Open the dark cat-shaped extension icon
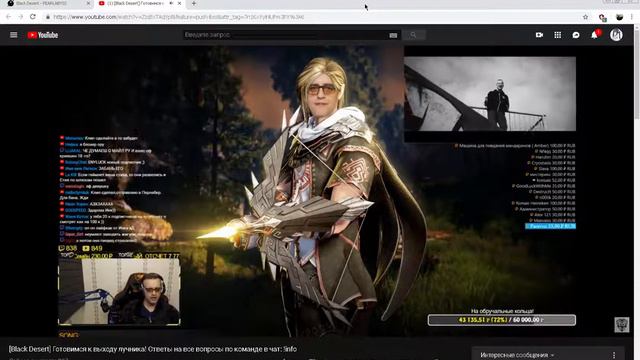 (x=619, y=17)
